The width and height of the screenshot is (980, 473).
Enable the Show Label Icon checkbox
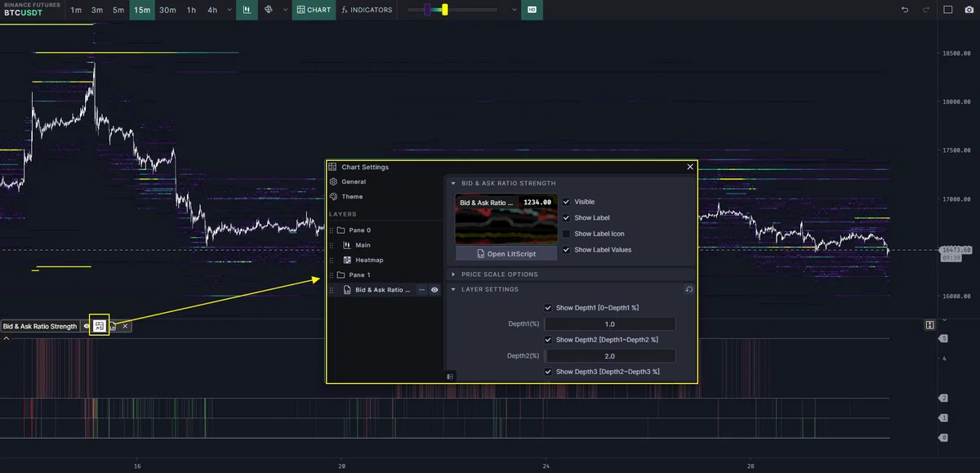point(566,234)
